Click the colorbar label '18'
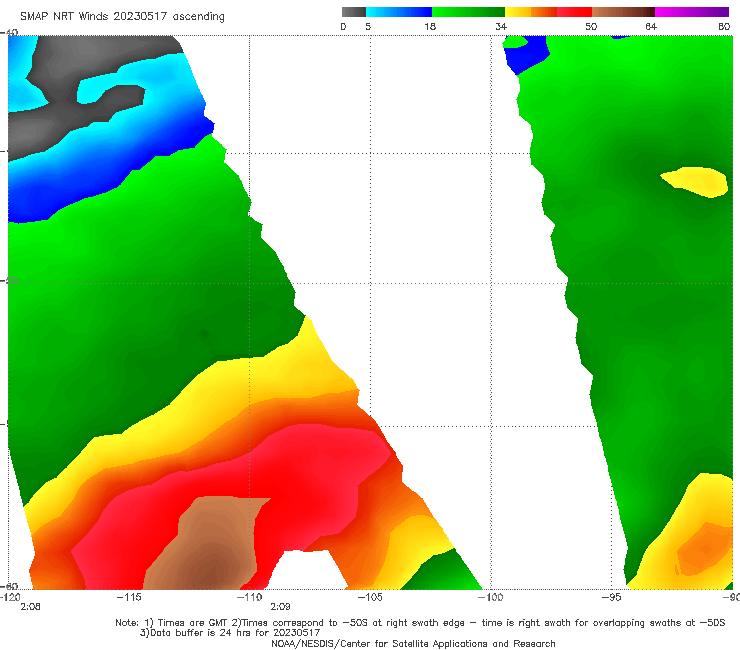This screenshot has width=740, height=650. pos(430,27)
